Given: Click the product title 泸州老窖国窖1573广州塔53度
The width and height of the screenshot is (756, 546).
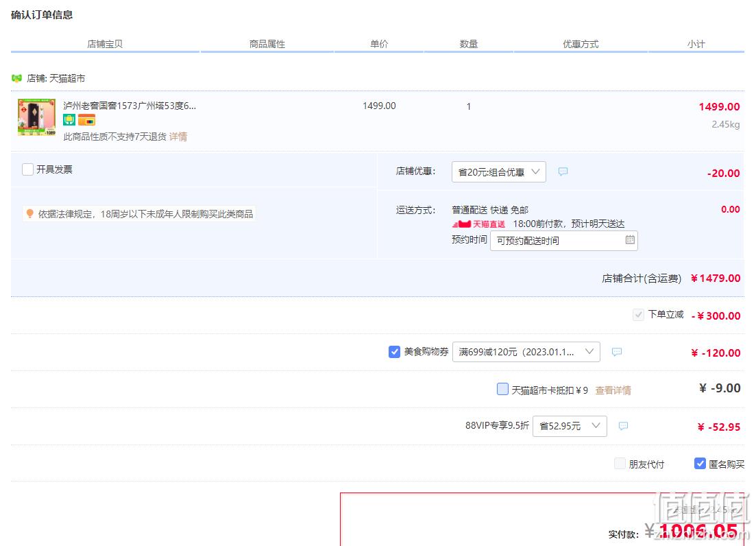Looking at the screenshot, I should (130, 106).
